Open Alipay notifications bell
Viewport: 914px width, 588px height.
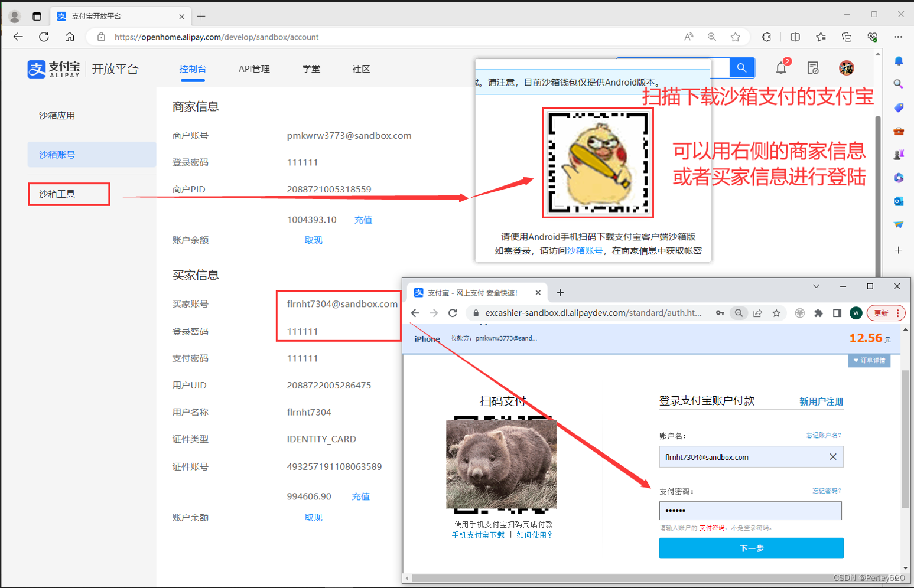(781, 68)
